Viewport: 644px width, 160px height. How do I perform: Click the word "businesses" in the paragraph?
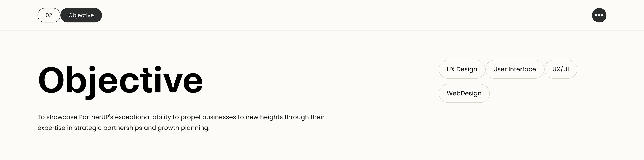pos(219,117)
